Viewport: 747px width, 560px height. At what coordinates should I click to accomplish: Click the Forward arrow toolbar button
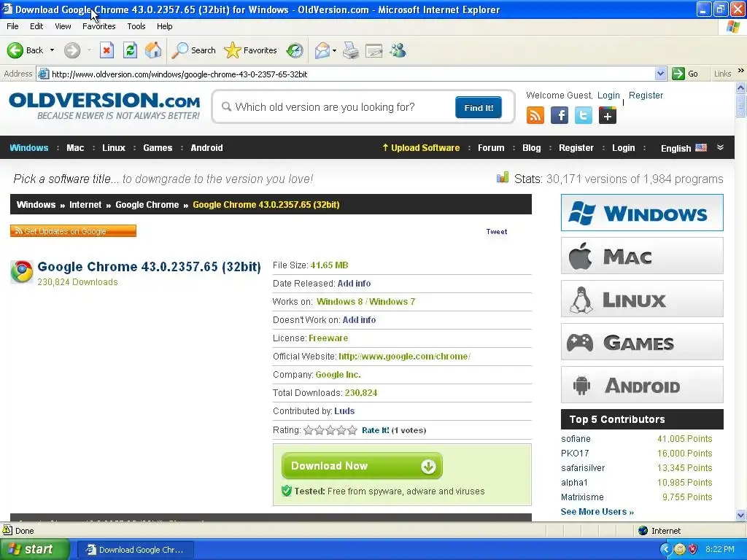(72, 50)
